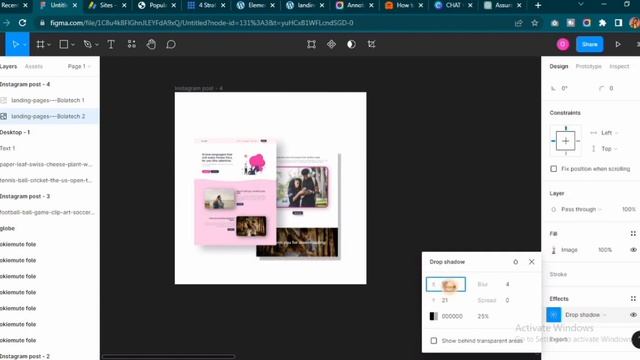This screenshot has width=640, height=360.
Task: Open the Fill styles grid icon
Action: (633, 233)
